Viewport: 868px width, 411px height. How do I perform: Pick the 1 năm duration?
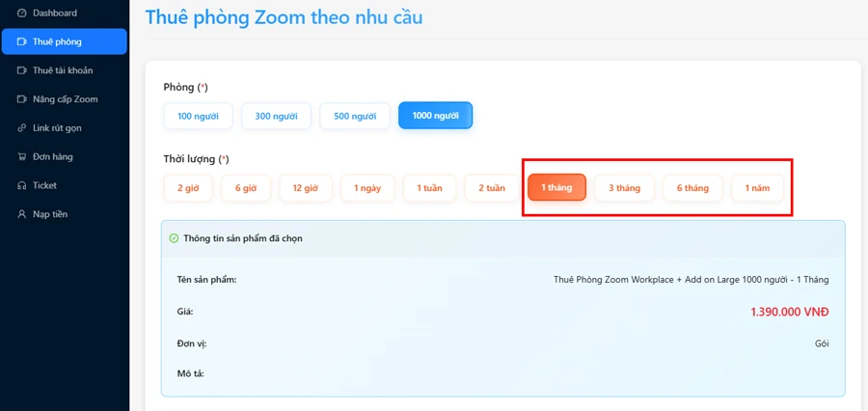757,188
